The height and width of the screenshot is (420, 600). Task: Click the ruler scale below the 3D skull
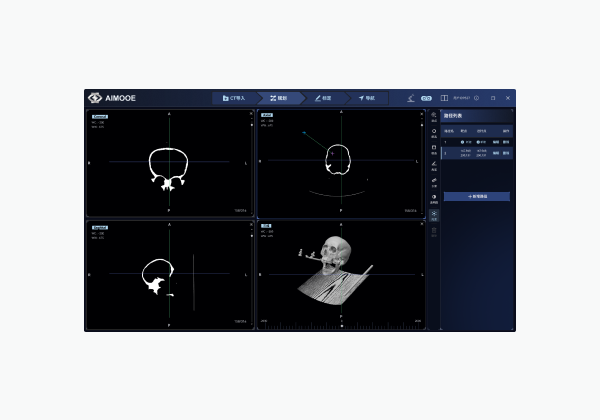click(x=341, y=325)
